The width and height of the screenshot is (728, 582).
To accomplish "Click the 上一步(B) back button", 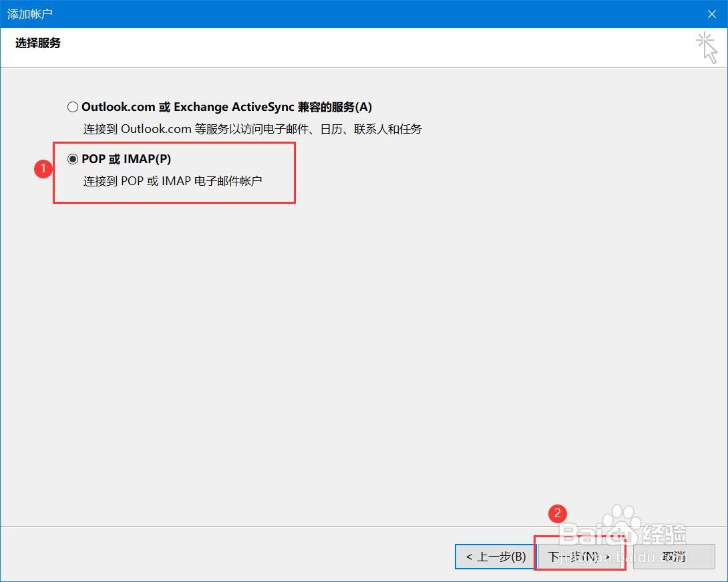I will [x=495, y=557].
